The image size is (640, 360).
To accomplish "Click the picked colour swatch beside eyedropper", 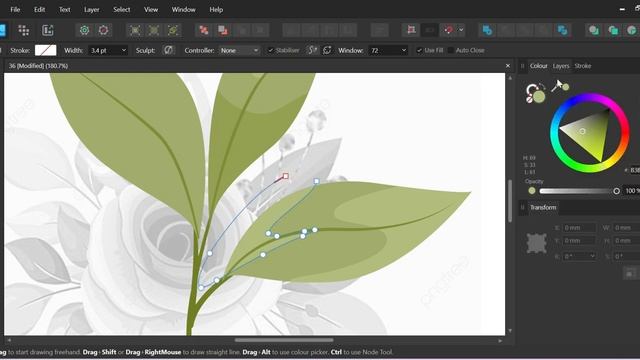I will click(566, 87).
